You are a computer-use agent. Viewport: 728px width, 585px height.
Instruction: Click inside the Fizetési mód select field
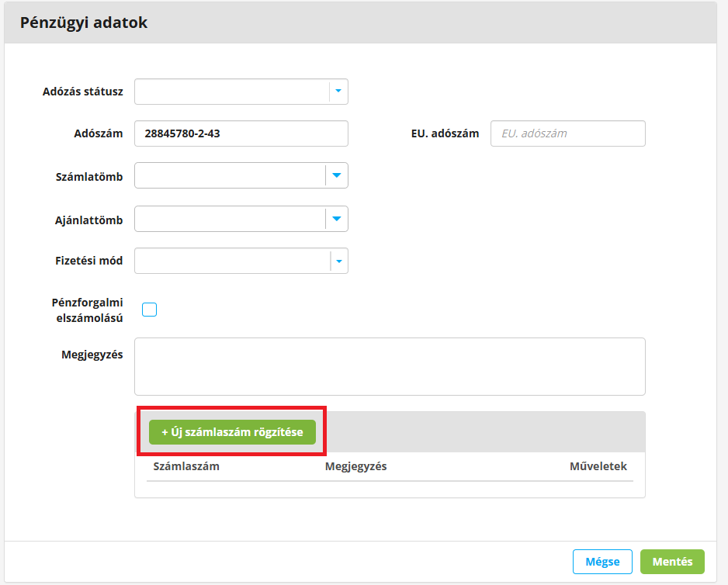231,261
